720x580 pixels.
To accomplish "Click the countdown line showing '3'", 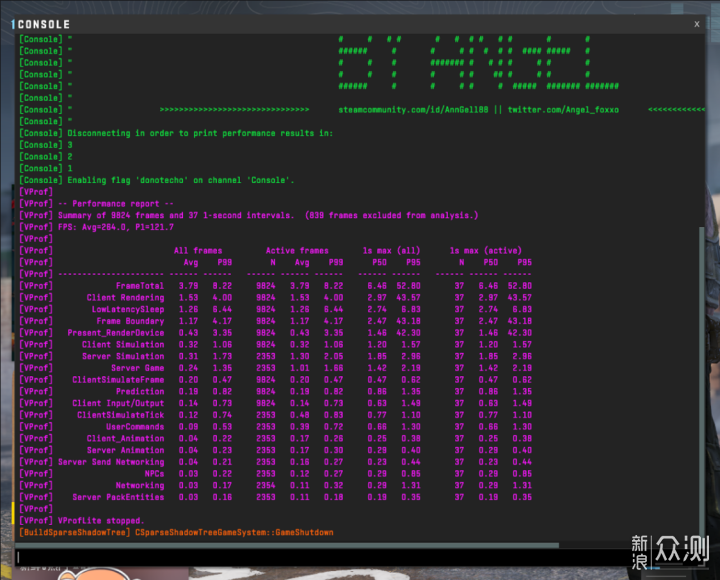I will pyautogui.click(x=70, y=145).
